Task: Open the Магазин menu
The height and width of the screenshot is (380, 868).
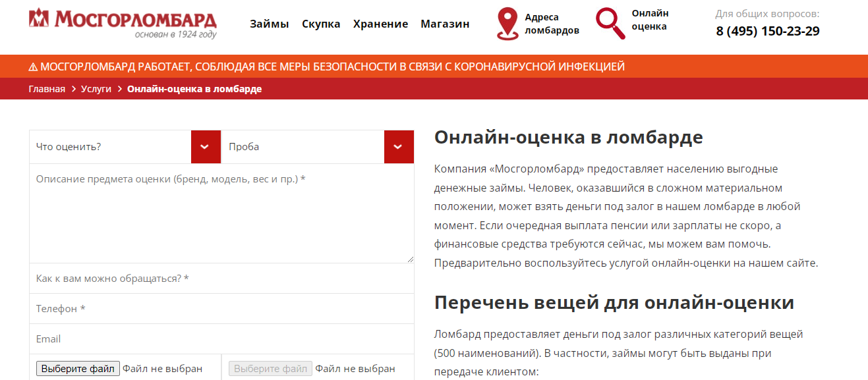Action: (445, 24)
